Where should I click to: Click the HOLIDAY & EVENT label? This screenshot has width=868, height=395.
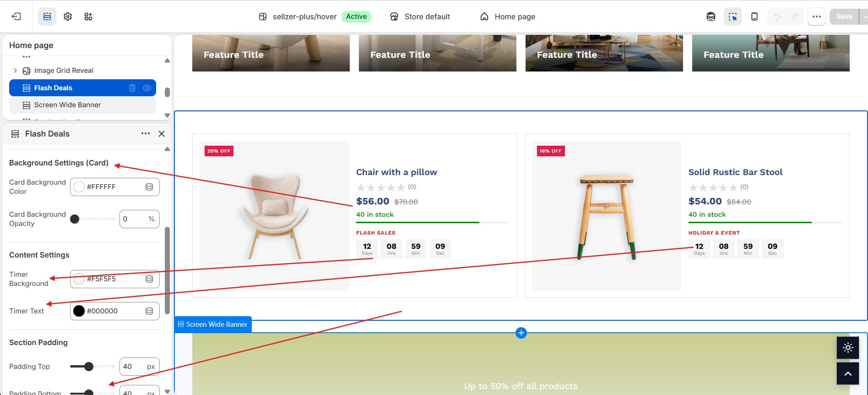click(x=714, y=233)
